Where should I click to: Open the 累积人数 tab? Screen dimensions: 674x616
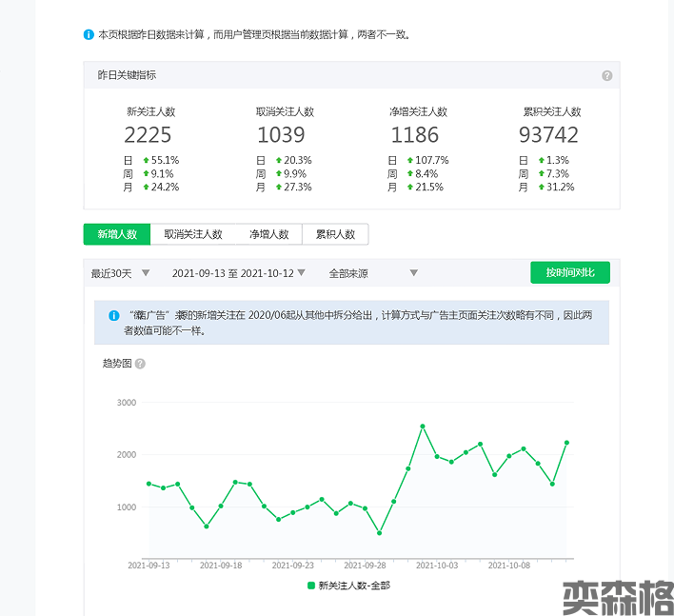click(335, 234)
